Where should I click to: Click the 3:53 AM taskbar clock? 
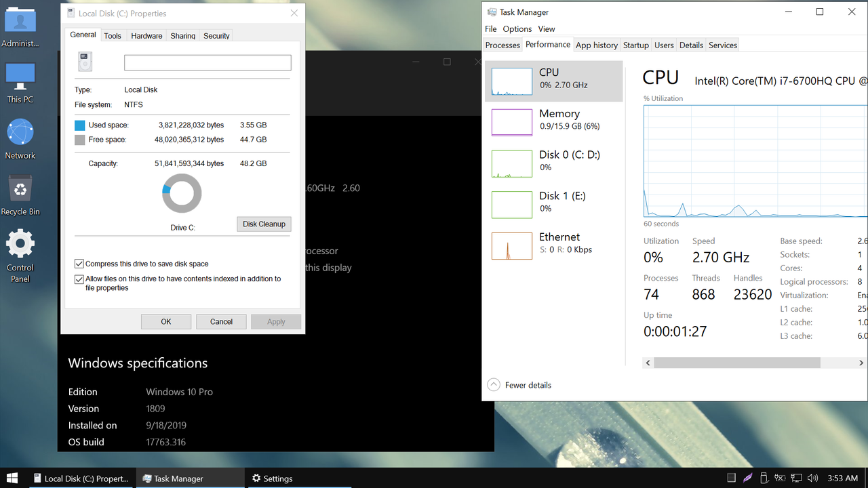843,479
